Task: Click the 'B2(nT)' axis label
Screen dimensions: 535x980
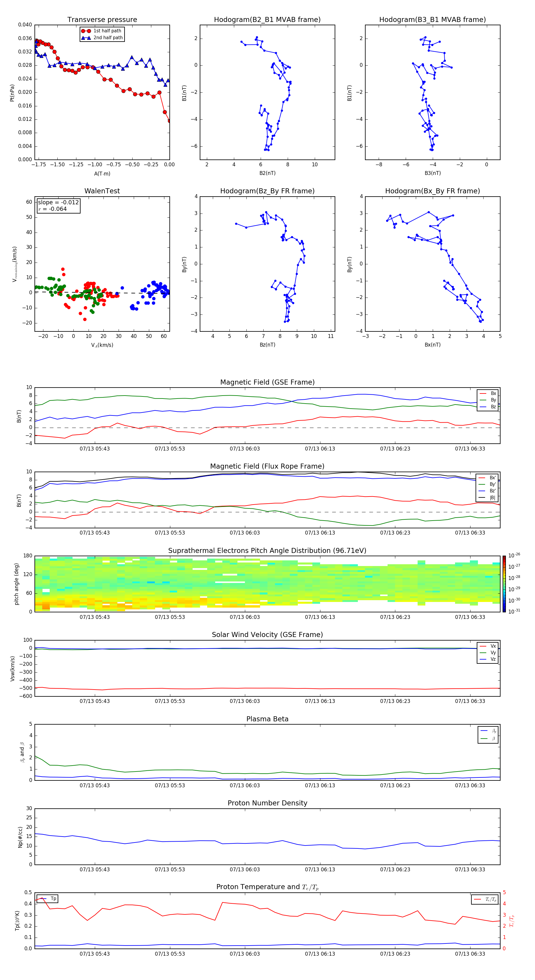Action: click(x=267, y=173)
